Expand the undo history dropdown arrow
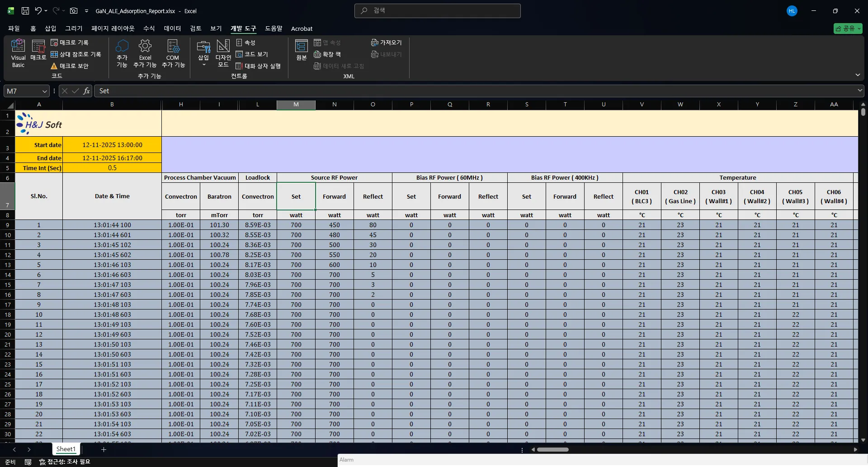The width and height of the screenshot is (868, 467). [x=46, y=11]
